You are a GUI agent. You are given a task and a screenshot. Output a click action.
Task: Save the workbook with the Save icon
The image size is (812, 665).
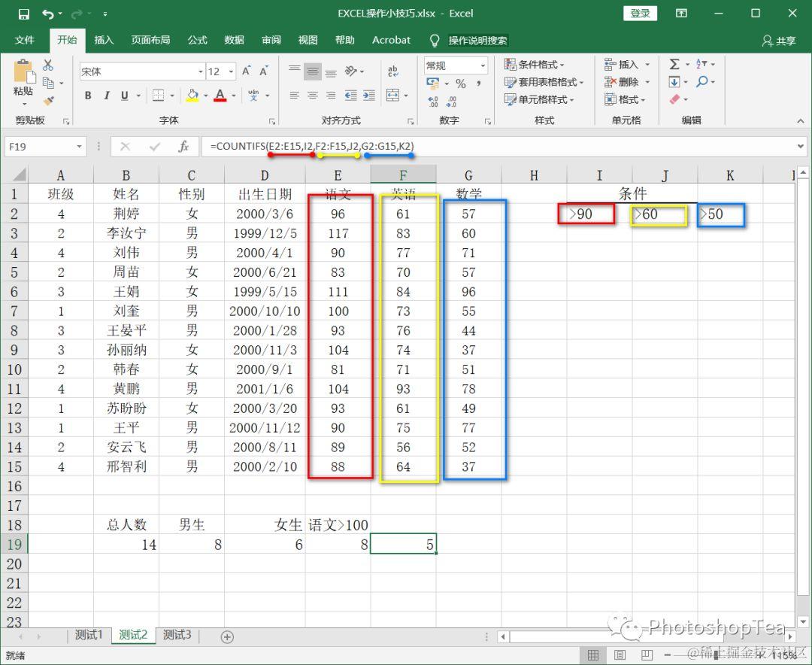coord(24,14)
